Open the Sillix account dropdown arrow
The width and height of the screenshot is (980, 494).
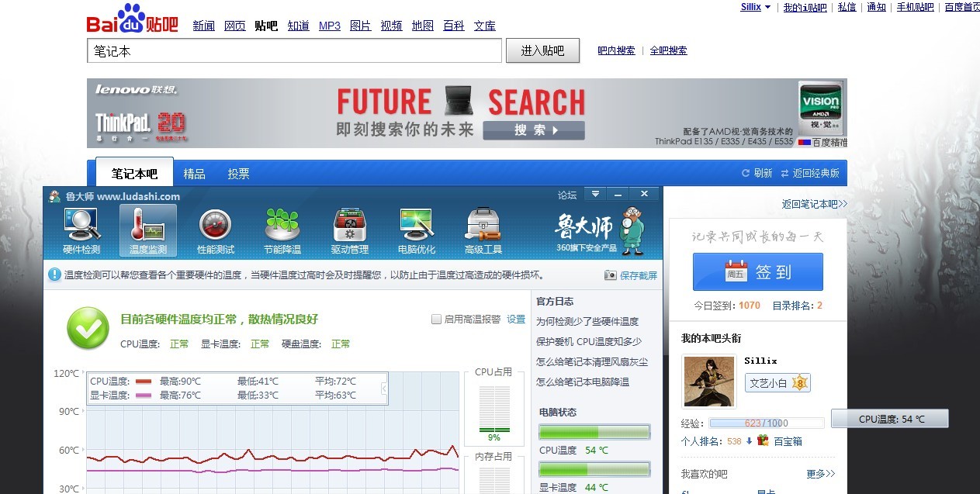[767, 7]
